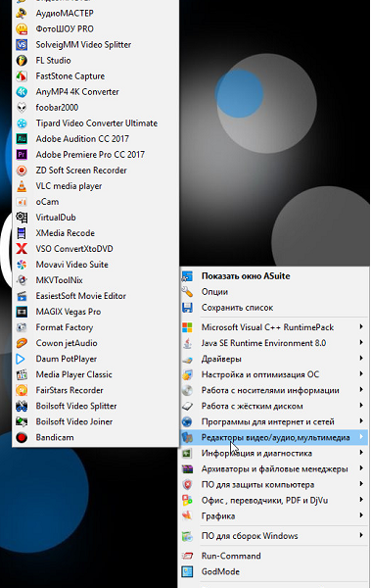Click the Работа с жёстким диском icon
This screenshot has width=371, height=588.
(x=187, y=406)
